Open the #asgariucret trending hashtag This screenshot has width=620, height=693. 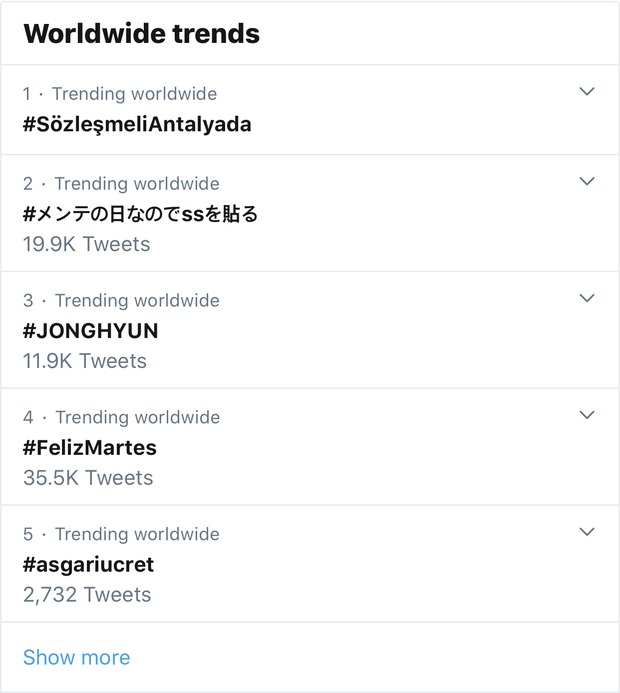(x=88, y=564)
